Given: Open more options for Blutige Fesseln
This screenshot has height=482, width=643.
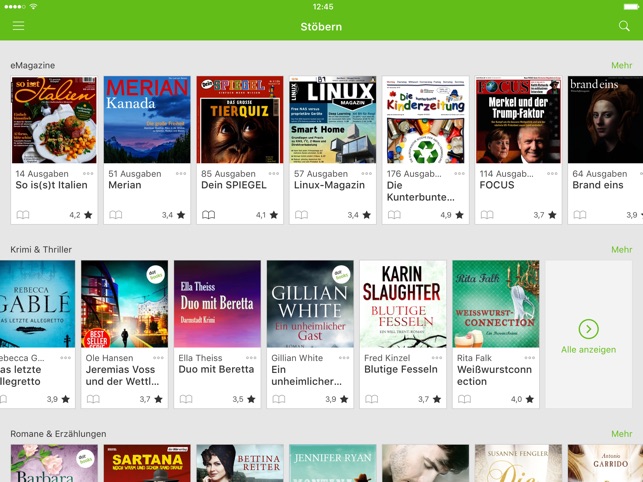Looking at the screenshot, I should point(437,358).
